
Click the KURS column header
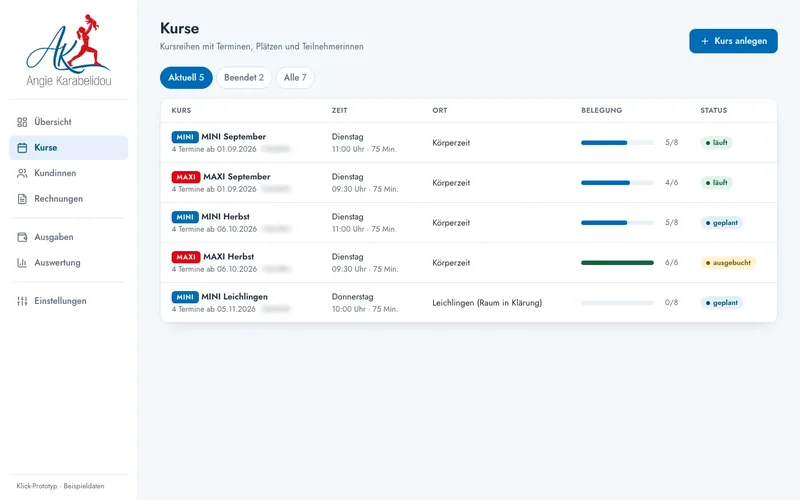(181, 110)
